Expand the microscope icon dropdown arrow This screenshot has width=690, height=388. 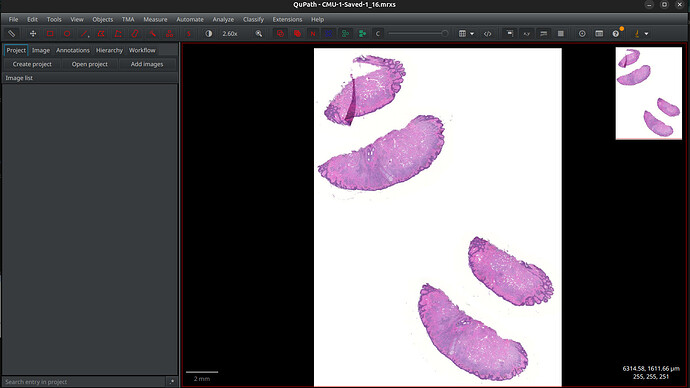point(646,34)
